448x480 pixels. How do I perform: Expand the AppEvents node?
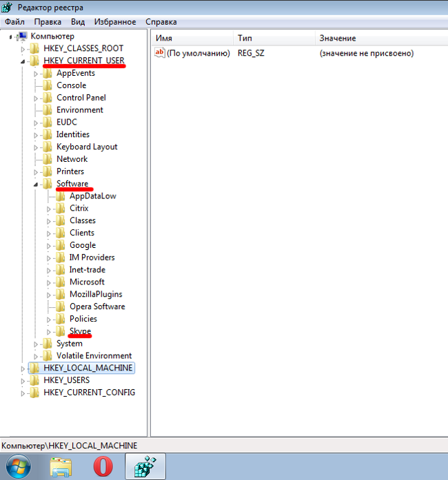point(36,74)
